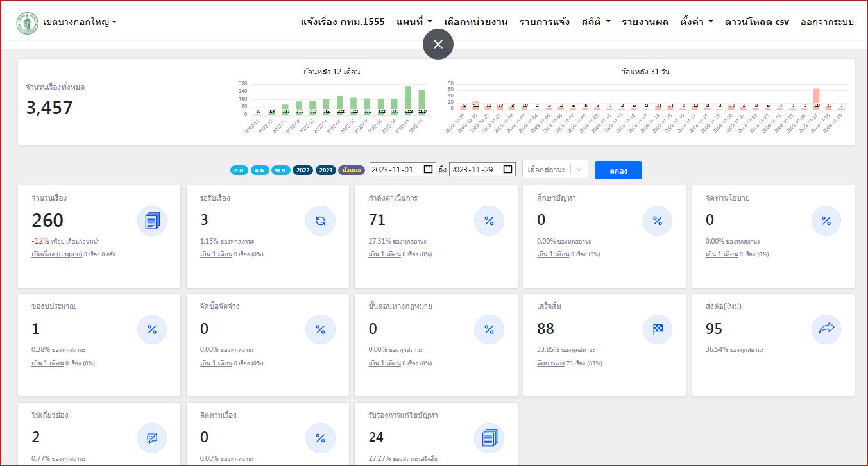The width and height of the screenshot is (868, 466).
Task: Click documents icon on รับรองการแก้ไขปัญหา card
Action: pyautogui.click(x=489, y=438)
